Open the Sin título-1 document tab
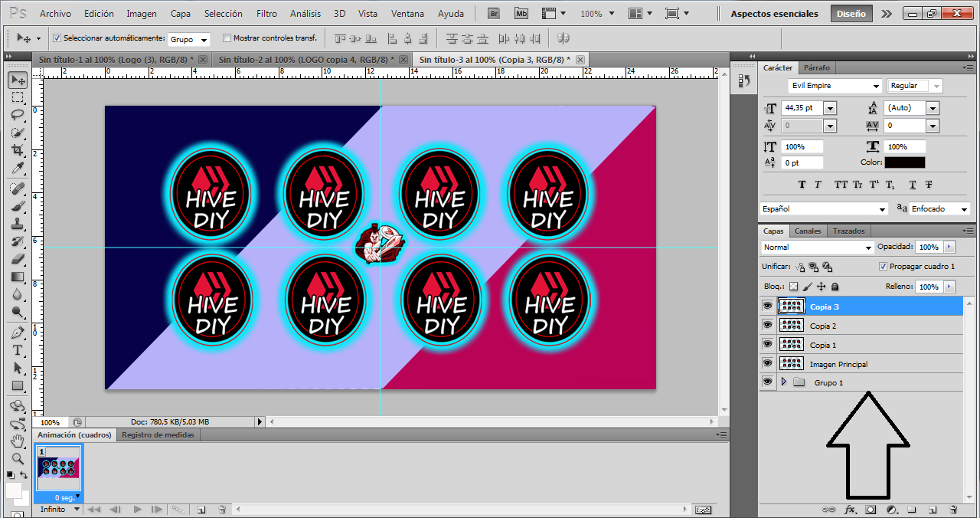This screenshot has width=980, height=518. coord(115,59)
